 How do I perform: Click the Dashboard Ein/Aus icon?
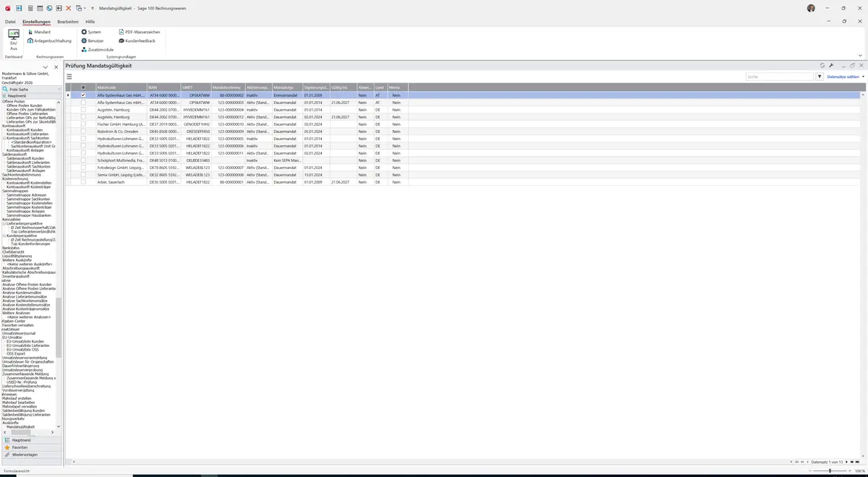[x=14, y=40]
